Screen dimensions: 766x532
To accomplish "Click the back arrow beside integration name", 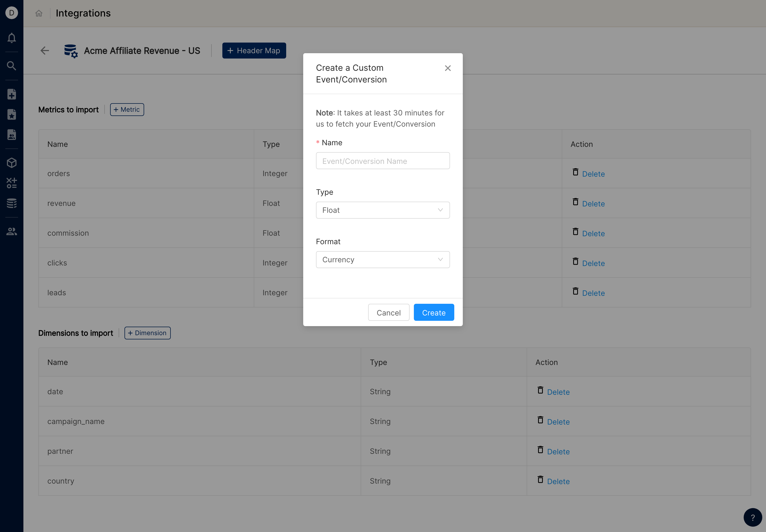I will [45, 51].
